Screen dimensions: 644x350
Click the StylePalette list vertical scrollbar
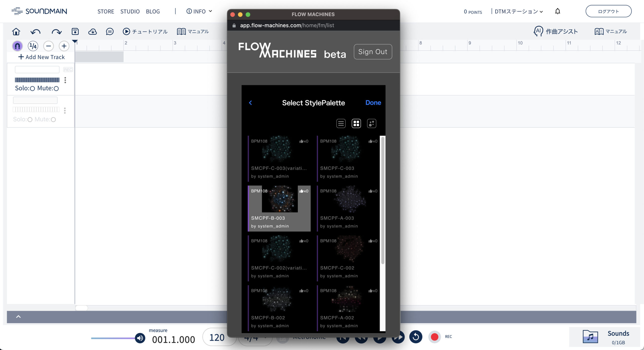click(383, 201)
